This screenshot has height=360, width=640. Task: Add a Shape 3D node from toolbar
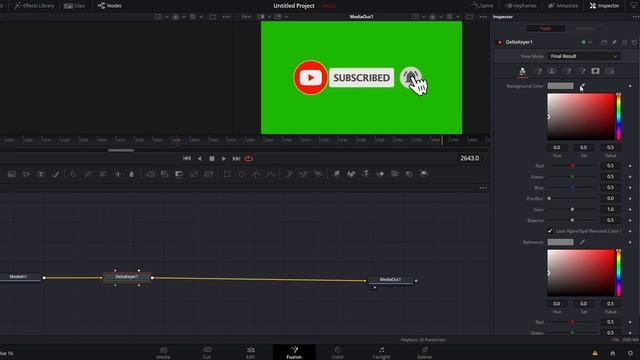(x=351, y=174)
